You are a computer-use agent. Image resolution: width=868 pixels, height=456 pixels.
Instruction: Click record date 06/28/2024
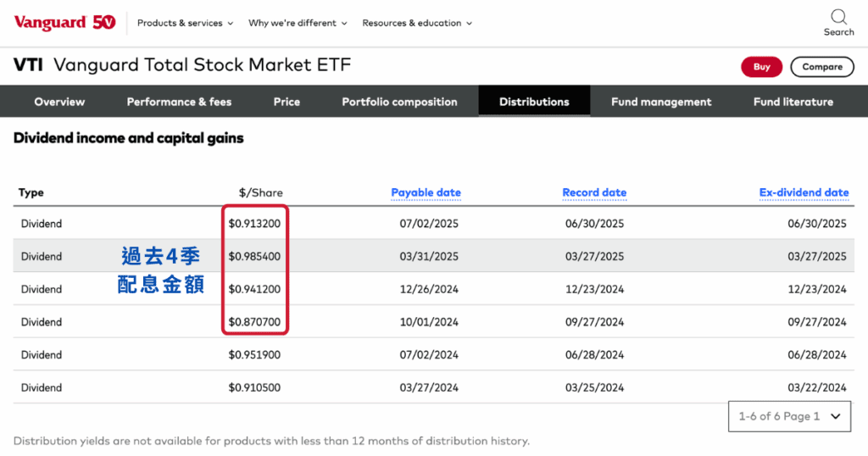594,355
